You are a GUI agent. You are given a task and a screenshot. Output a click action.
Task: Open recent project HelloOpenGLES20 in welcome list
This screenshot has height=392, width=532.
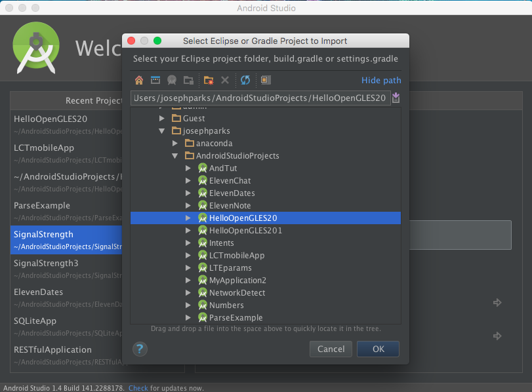pos(66,125)
